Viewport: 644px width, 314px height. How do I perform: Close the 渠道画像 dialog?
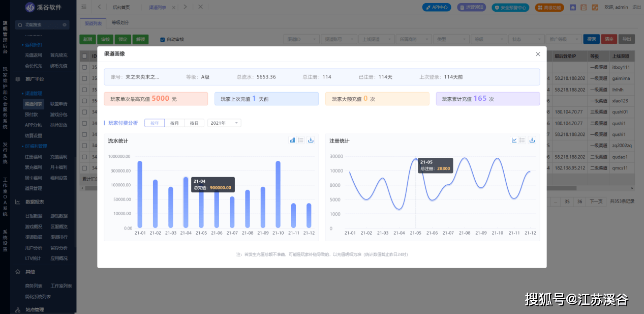tap(538, 54)
